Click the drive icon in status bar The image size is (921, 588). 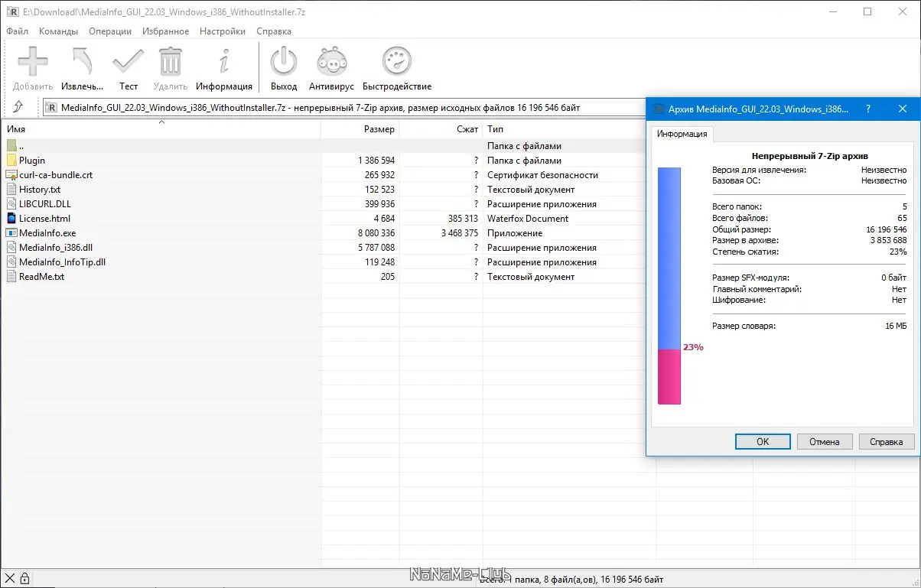point(11,579)
